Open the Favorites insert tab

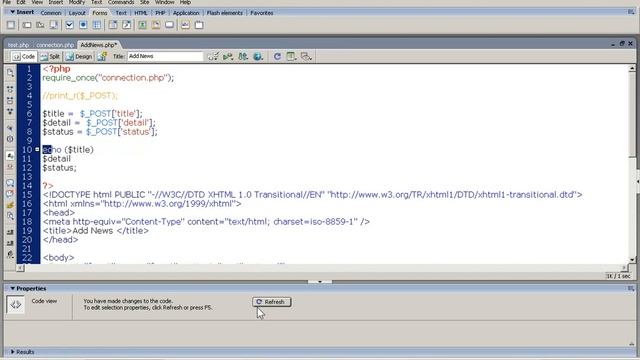tap(262, 13)
